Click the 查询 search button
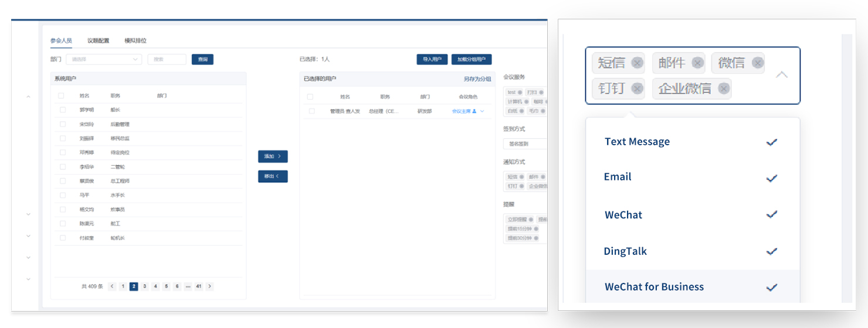Screen dimensions: 868x328 [x=203, y=59]
